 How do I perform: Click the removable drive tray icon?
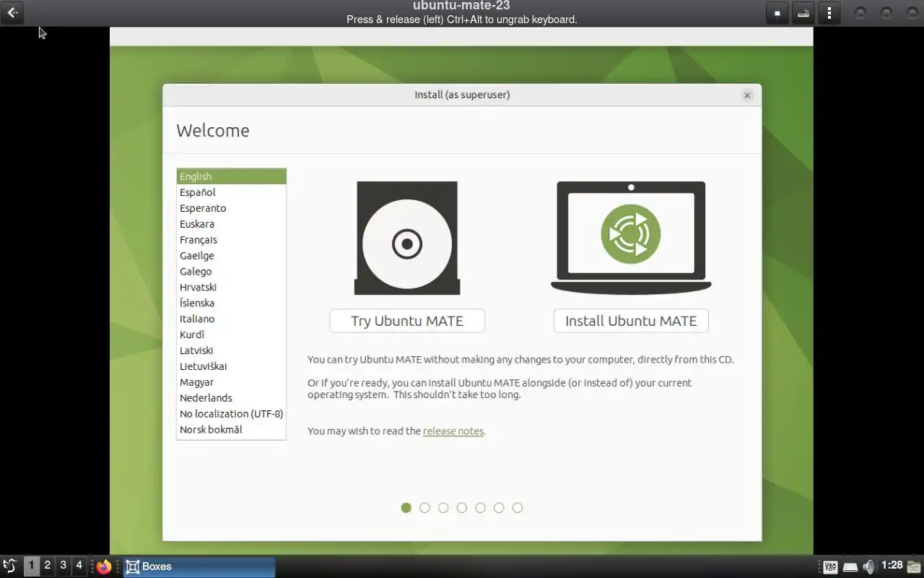[850, 567]
